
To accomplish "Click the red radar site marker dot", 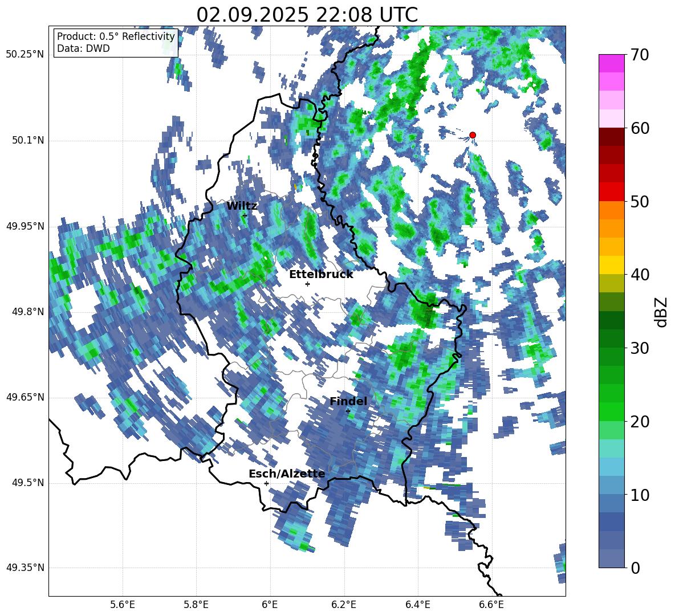I will tap(472, 135).
